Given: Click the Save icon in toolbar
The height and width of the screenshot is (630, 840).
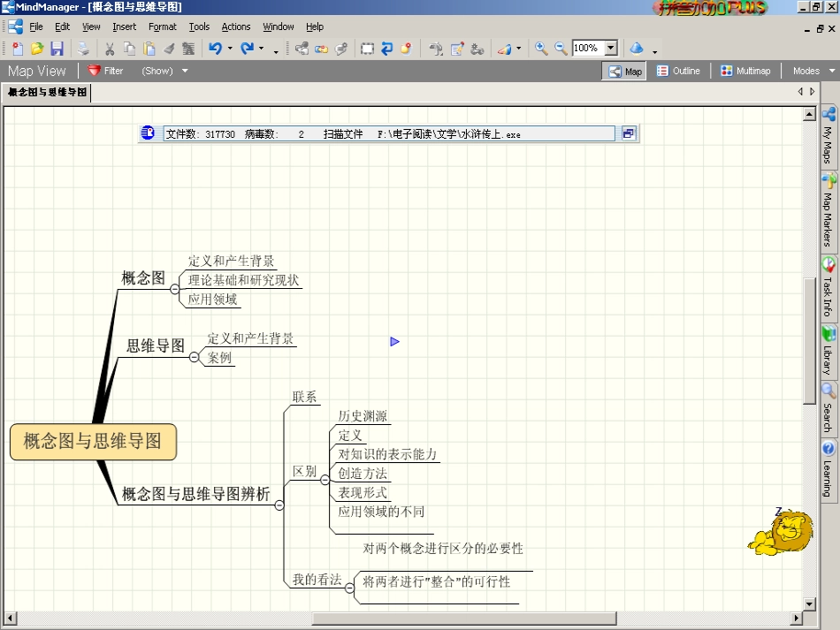Looking at the screenshot, I should tap(57, 49).
